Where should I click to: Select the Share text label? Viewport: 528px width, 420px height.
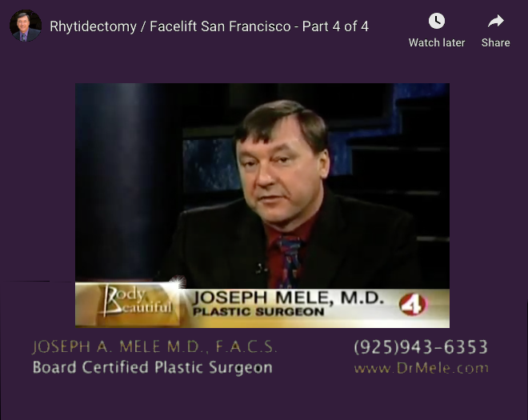click(x=495, y=42)
